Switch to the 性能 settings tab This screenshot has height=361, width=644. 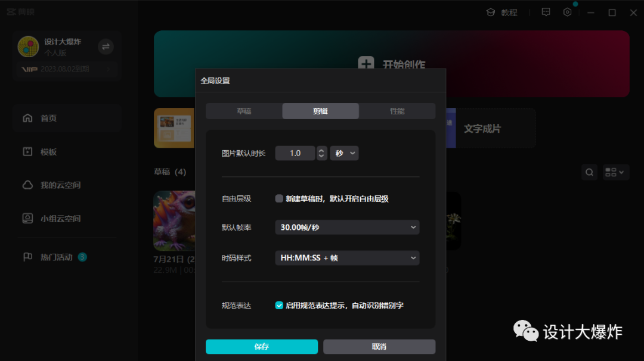point(397,111)
